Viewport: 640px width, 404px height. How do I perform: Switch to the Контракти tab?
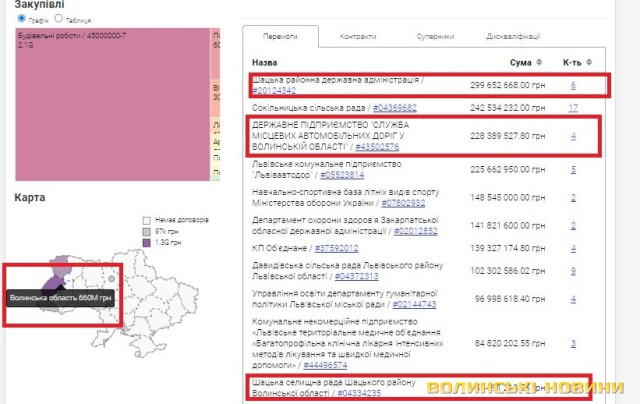[357, 36]
